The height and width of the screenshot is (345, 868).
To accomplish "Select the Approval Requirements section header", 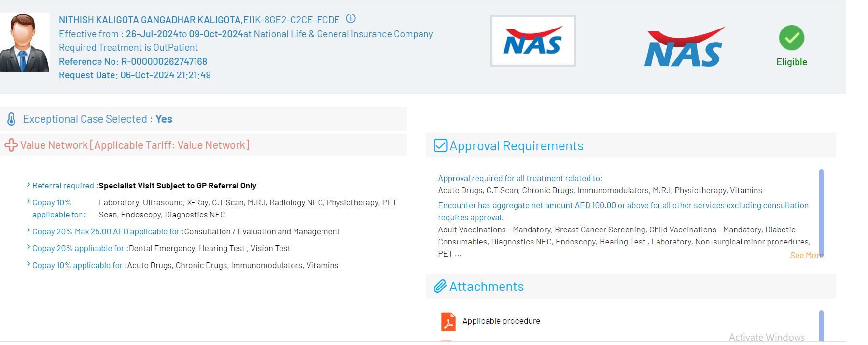I will tap(517, 146).
